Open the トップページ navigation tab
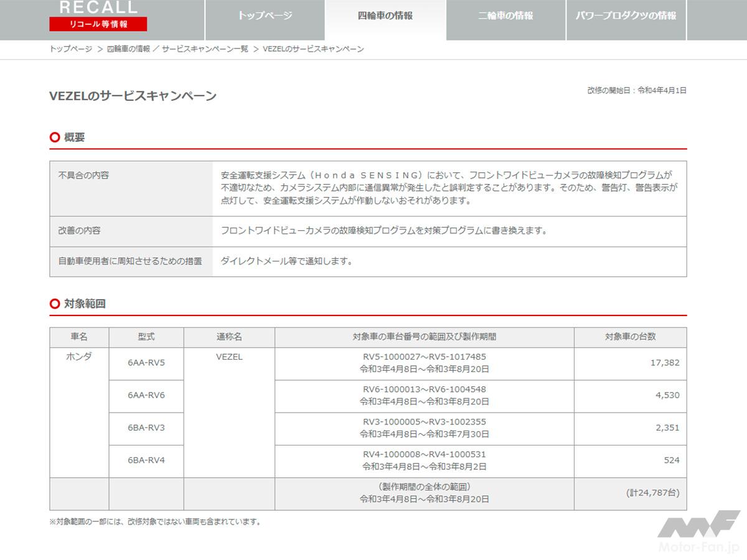The height and width of the screenshot is (560, 747). tap(265, 16)
